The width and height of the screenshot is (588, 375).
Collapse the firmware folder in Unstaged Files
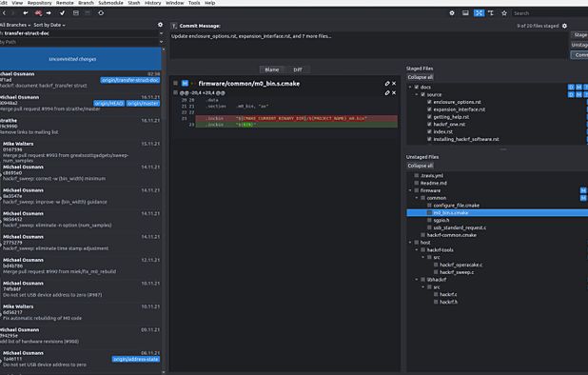pyautogui.click(x=410, y=190)
